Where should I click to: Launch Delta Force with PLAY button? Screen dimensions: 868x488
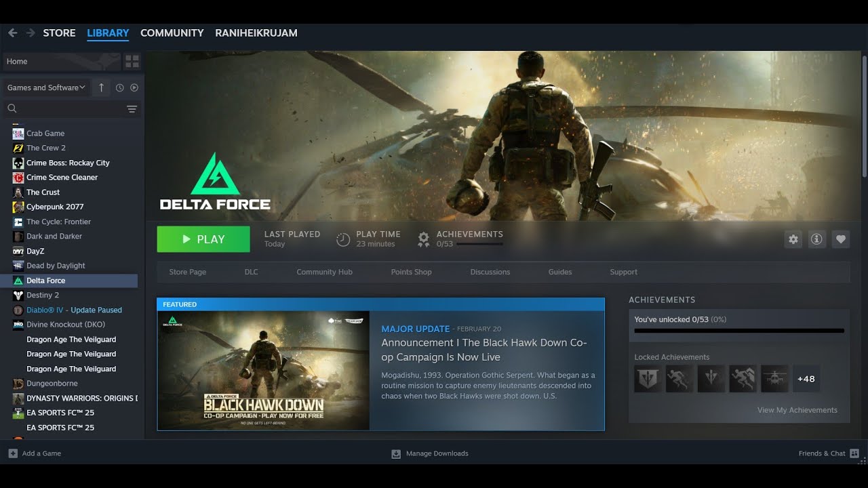tap(203, 239)
